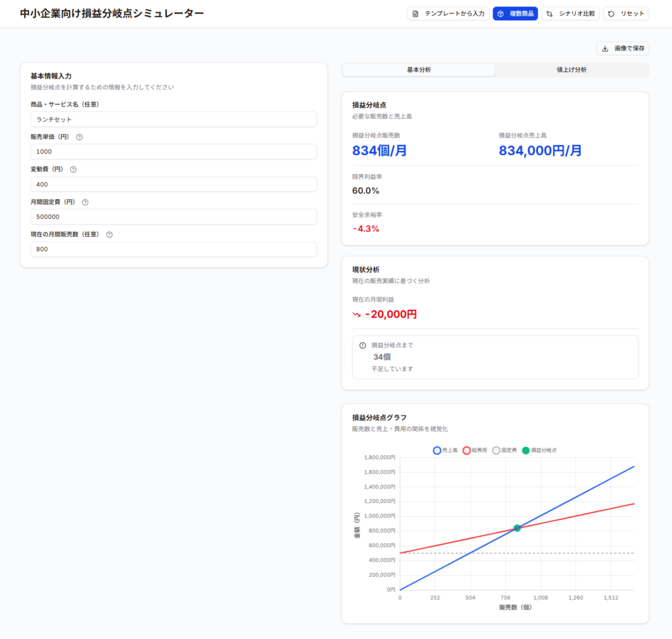Click the green break-even point on graph

click(517, 528)
